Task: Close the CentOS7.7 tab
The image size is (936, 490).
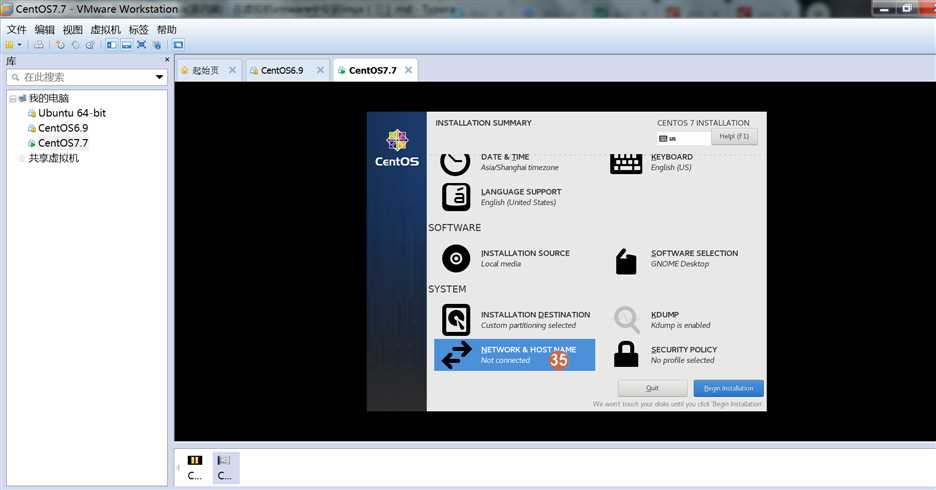Action: click(408, 70)
